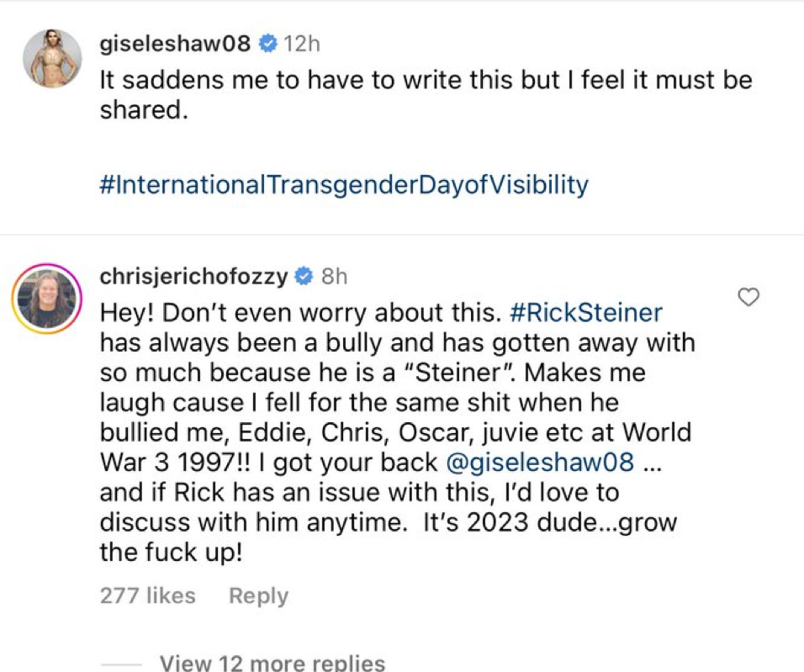Click the 12h timestamp on the post

[302, 44]
